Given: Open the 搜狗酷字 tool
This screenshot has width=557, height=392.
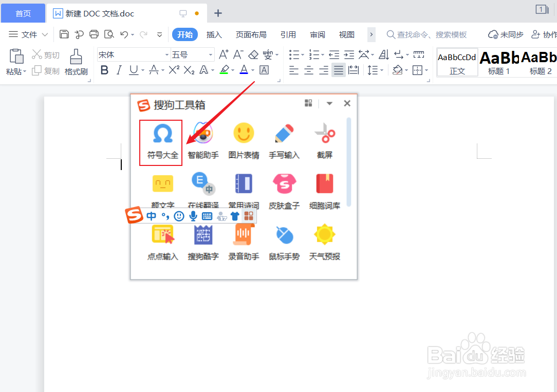Looking at the screenshot, I should 203,243.
